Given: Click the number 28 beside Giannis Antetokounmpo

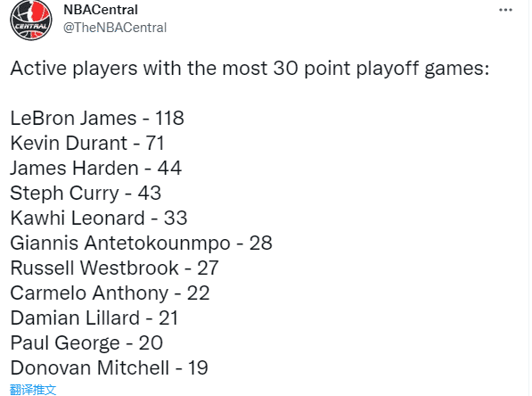Looking at the screenshot, I should click(260, 243).
